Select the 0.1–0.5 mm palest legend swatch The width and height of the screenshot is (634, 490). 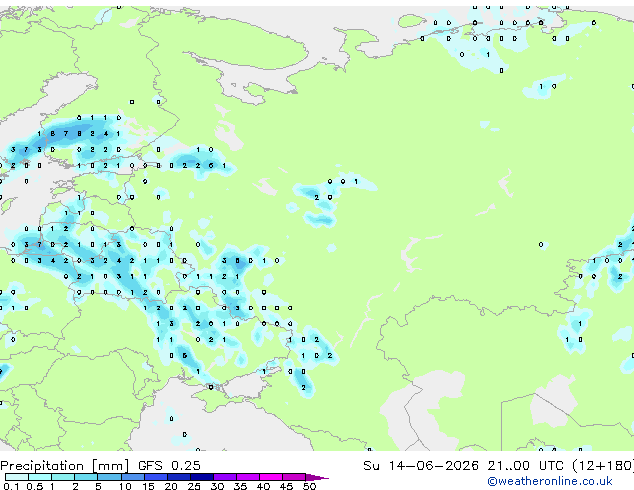[17, 477]
